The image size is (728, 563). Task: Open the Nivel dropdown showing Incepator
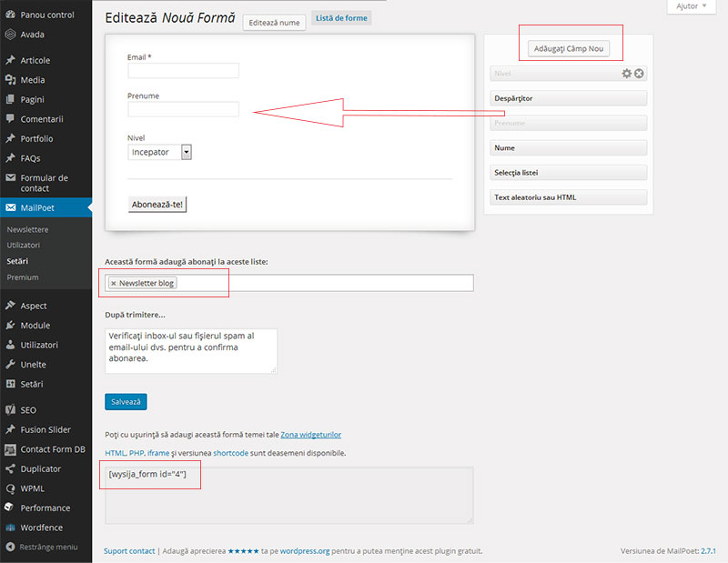pyautogui.click(x=160, y=153)
